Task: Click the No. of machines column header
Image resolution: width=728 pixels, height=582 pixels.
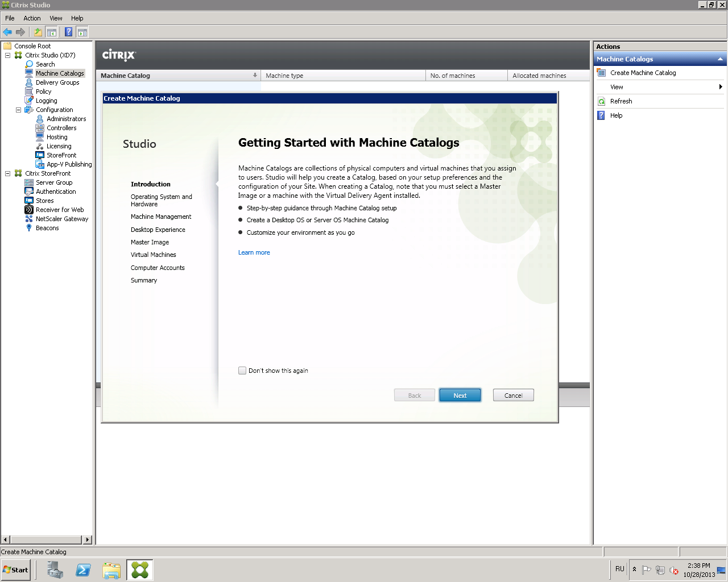Action: (466, 76)
